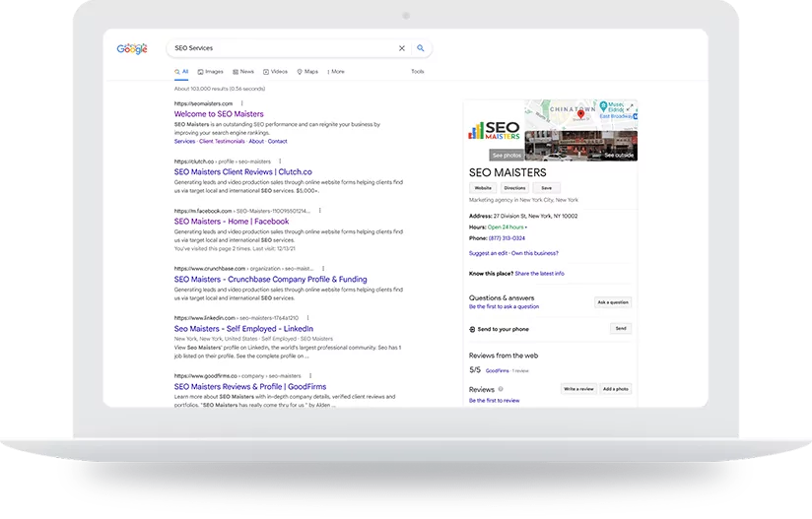The width and height of the screenshot is (812, 519).
Task: Click the Send button
Action: point(621,329)
